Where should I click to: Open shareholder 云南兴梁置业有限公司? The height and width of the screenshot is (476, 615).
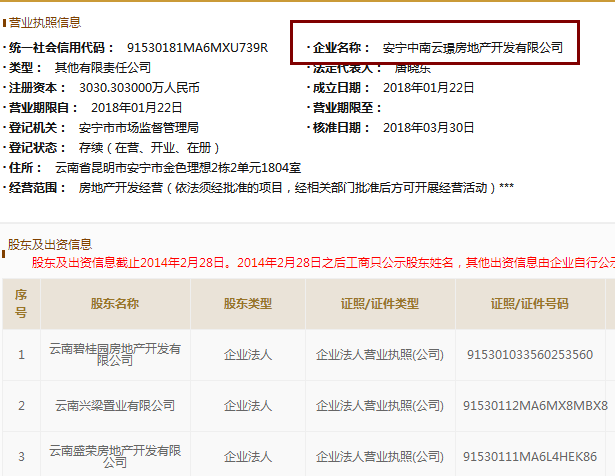click(x=115, y=405)
